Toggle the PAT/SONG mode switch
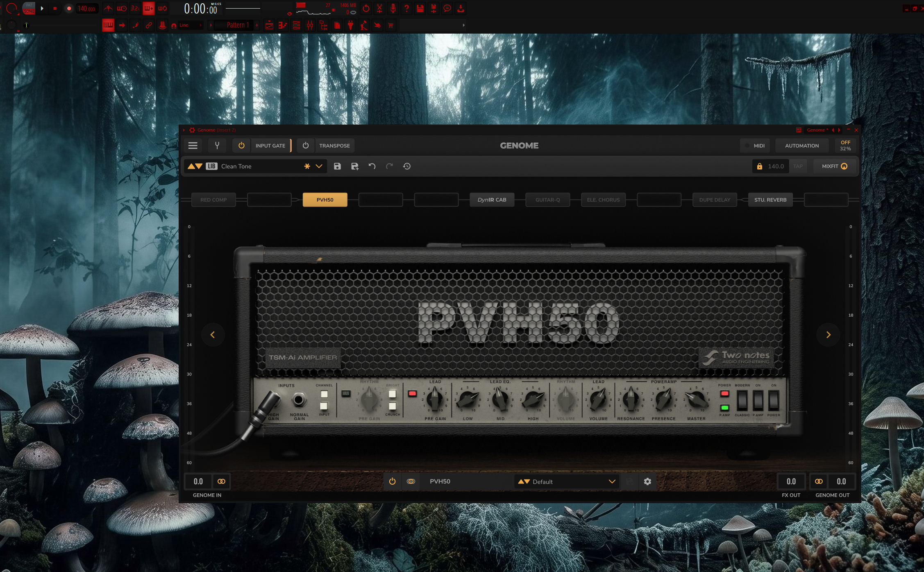The width and height of the screenshot is (924, 572). coord(29,8)
